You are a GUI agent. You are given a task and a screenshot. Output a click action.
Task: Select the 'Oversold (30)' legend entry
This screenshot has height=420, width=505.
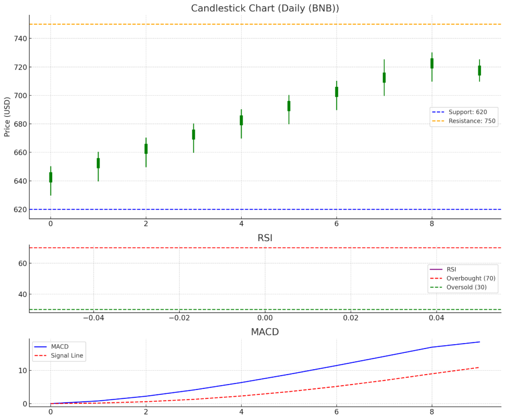tap(458, 287)
